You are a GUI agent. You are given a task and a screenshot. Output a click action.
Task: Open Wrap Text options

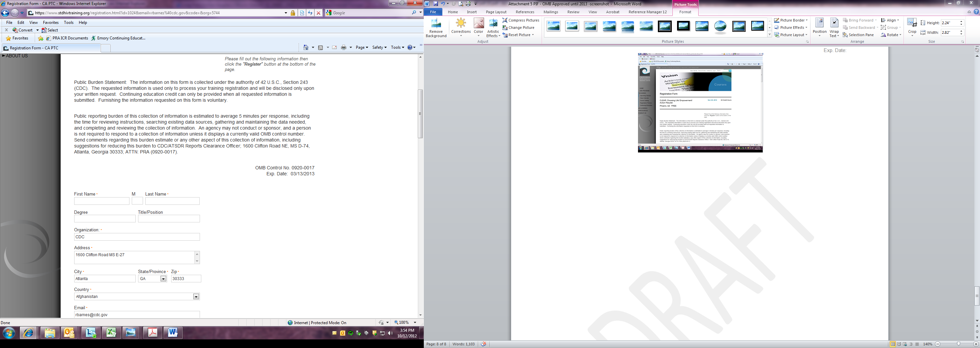tap(834, 28)
